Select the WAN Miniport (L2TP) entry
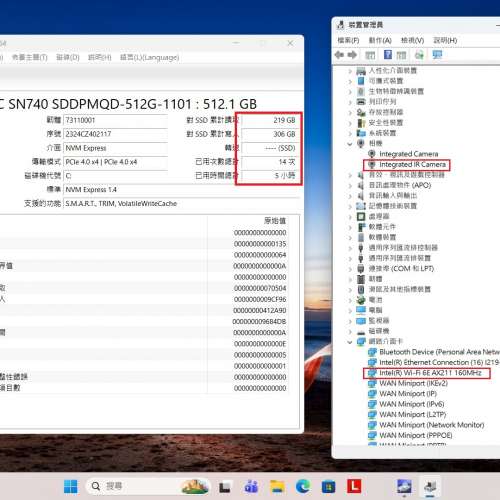 [x=413, y=414]
